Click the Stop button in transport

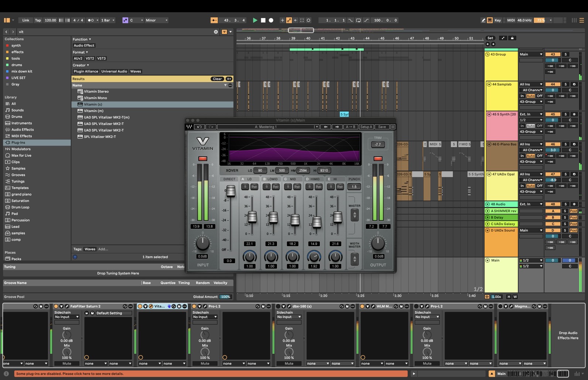pyautogui.click(x=263, y=20)
